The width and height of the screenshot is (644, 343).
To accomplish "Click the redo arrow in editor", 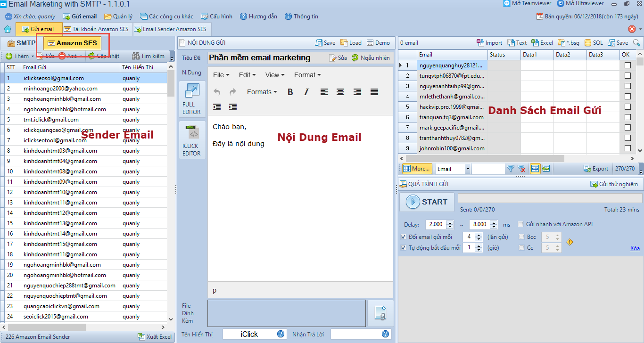I will [x=232, y=92].
